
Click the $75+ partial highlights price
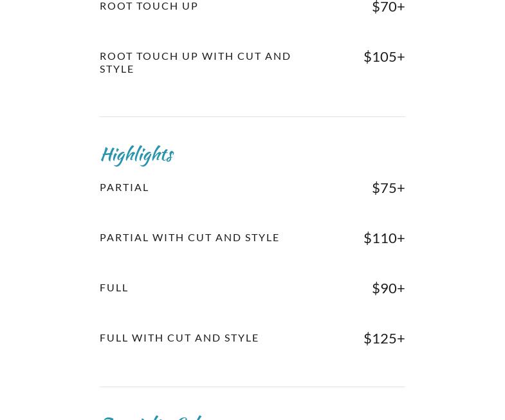tap(388, 187)
